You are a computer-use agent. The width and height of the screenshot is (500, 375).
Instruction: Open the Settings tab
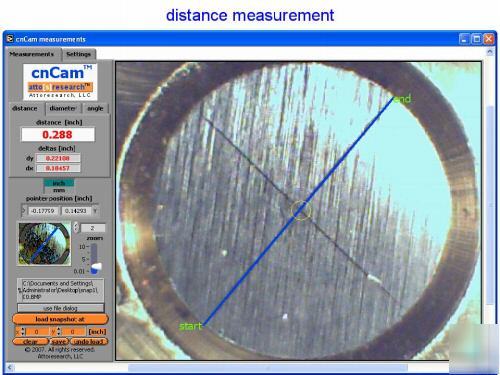[x=78, y=54]
